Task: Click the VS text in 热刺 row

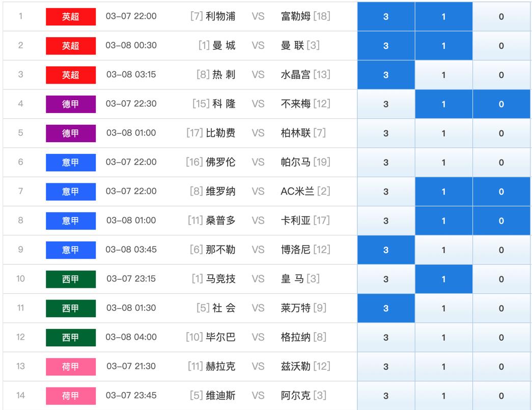Action: 258,74
